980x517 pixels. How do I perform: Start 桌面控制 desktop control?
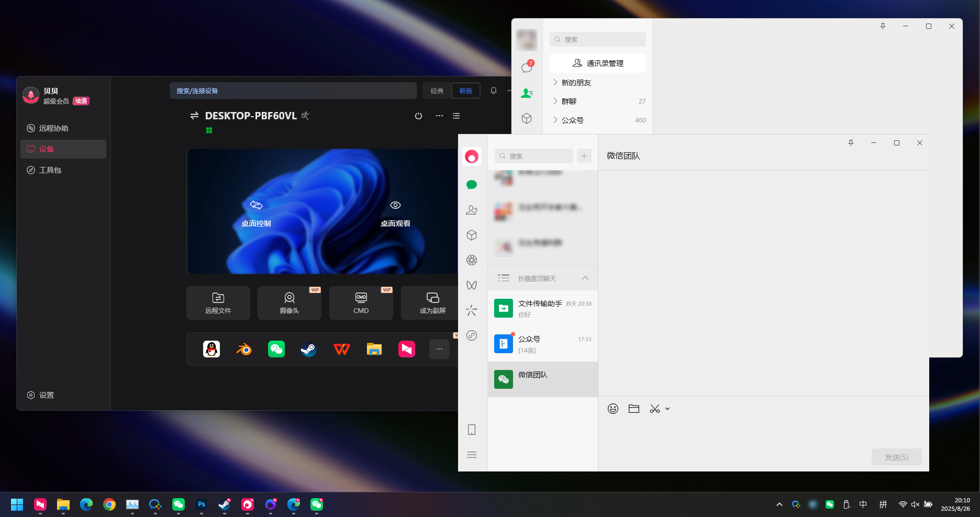pos(256,213)
